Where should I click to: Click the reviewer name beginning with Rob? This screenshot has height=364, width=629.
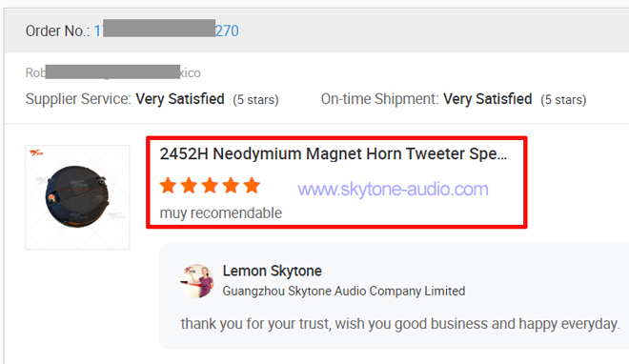pos(112,72)
